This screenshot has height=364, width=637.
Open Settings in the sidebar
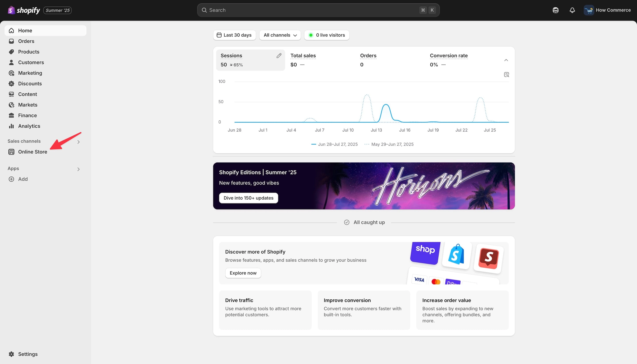(x=46, y=354)
